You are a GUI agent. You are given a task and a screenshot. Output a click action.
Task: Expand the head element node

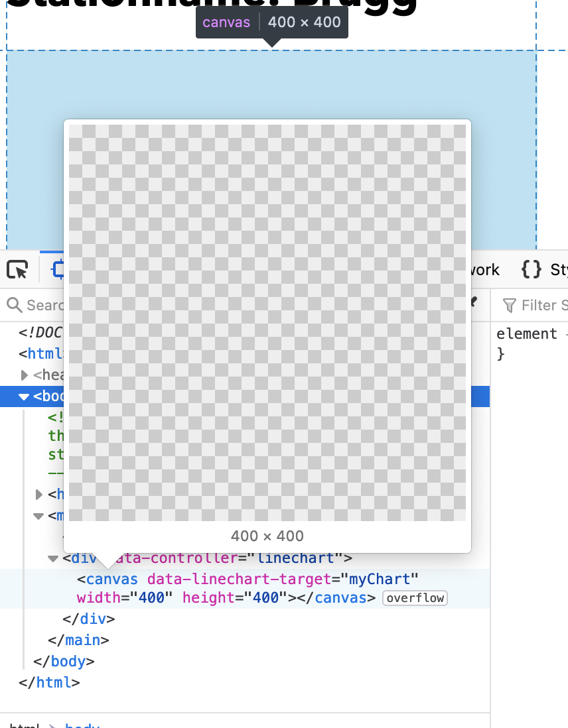click(25, 375)
